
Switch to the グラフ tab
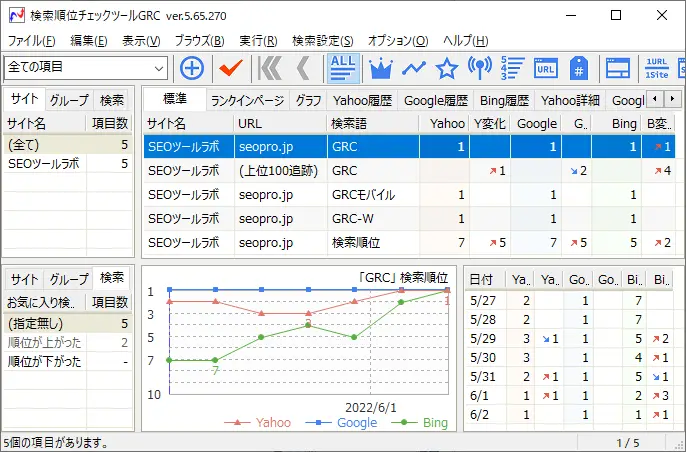(308, 100)
